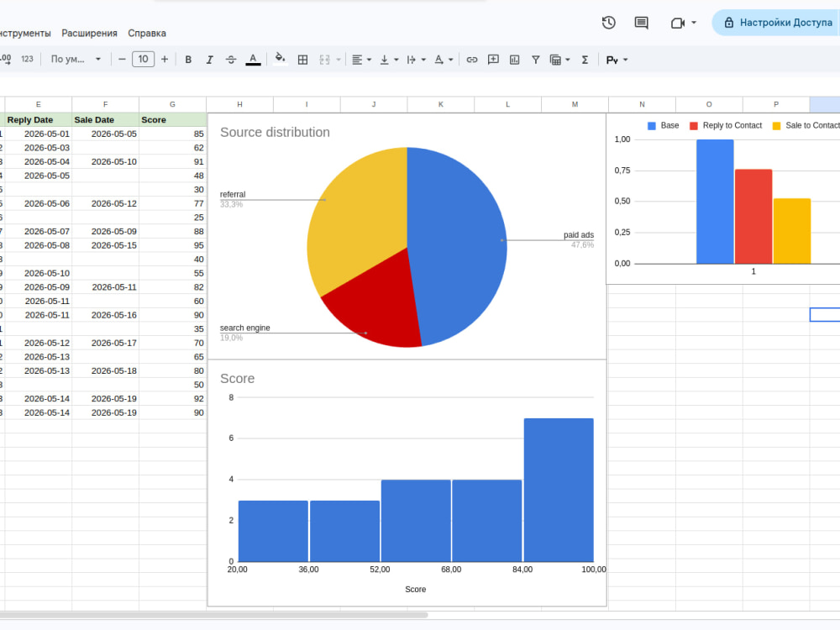Viewport: 840px width, 630px height.
Task: Open the borders tool
Action: 302,60
